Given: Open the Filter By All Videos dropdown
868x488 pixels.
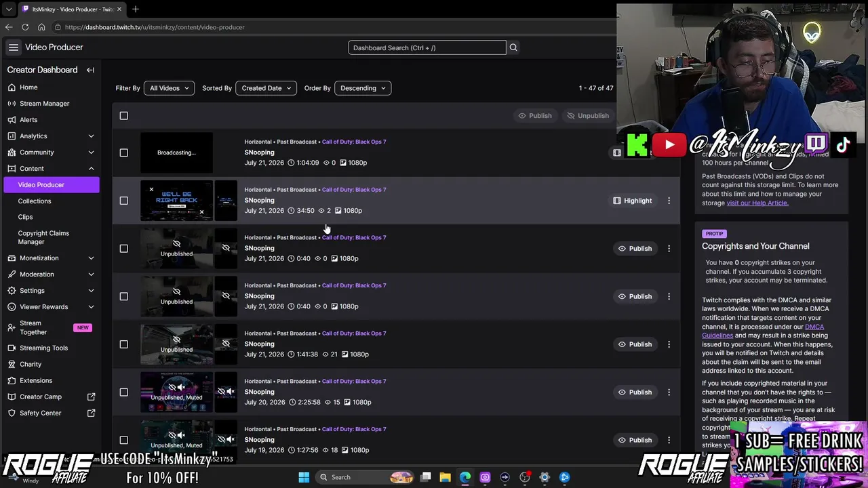Looking at the screenshot, I should click(x=169, y=88).
